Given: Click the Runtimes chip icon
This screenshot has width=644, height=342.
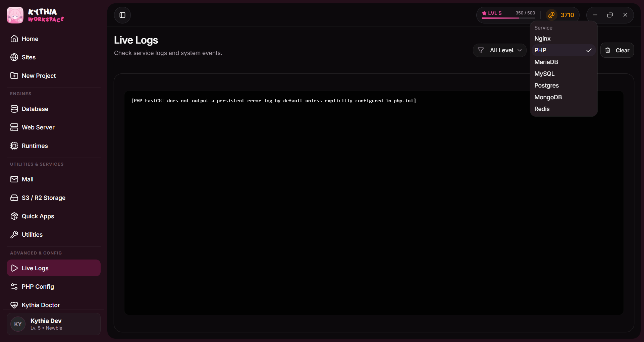Looking at the screenshot, I should click(14, 146).
